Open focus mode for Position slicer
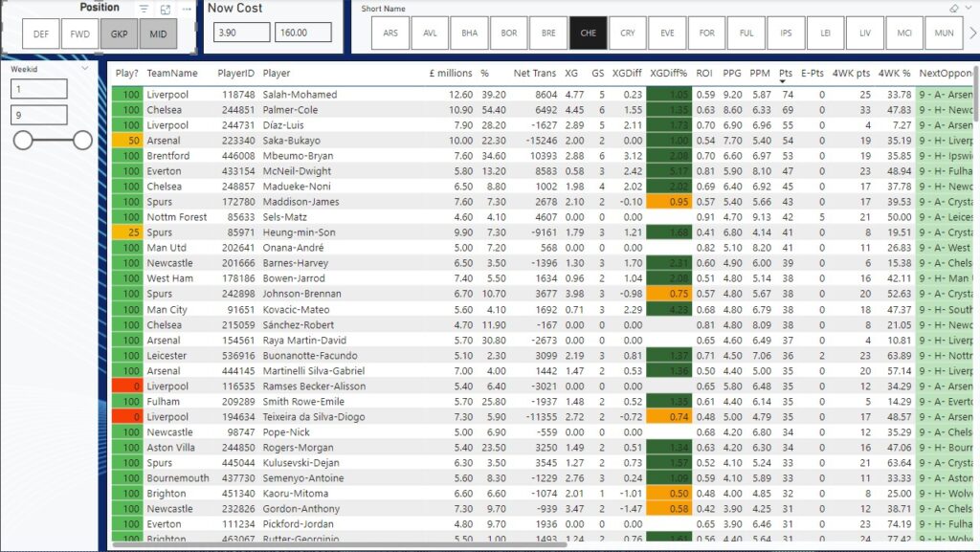980x552 pixels. point(166,9)
